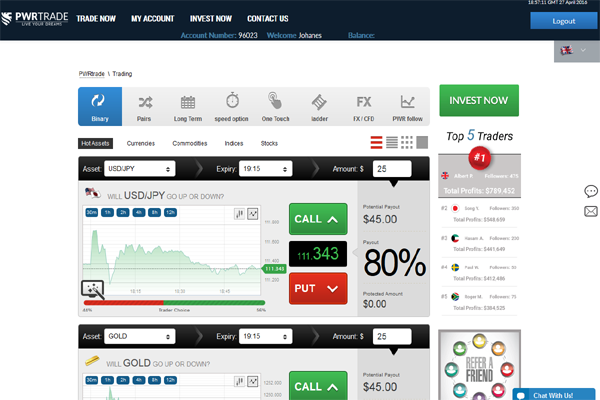
Task: Switch to compact lines list view
Action: click(392, 142)
